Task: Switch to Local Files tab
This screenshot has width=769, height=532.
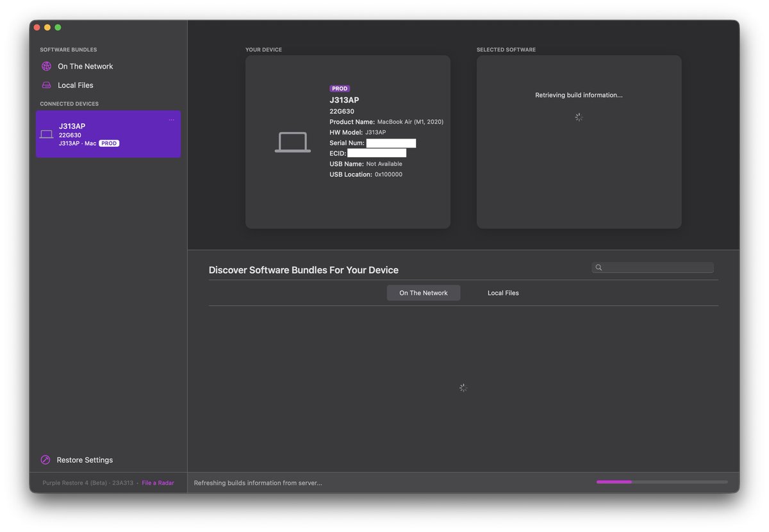Action: [x=503, y=293]
